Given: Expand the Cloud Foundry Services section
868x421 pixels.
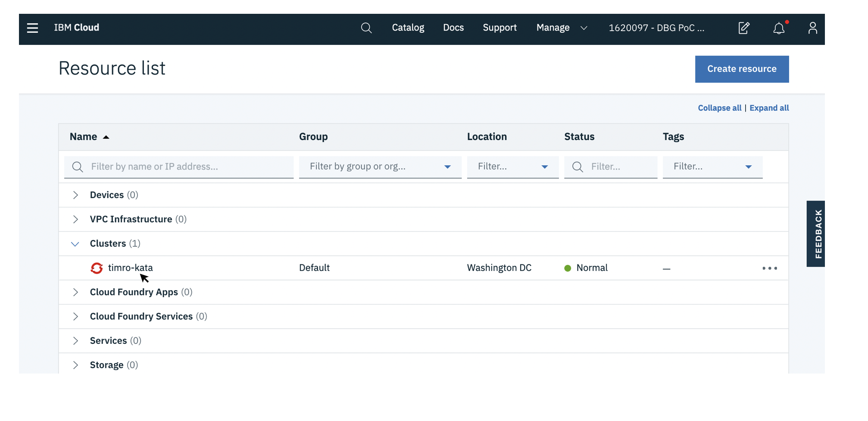Looking at the screenshot, I should tap(75, 316).
